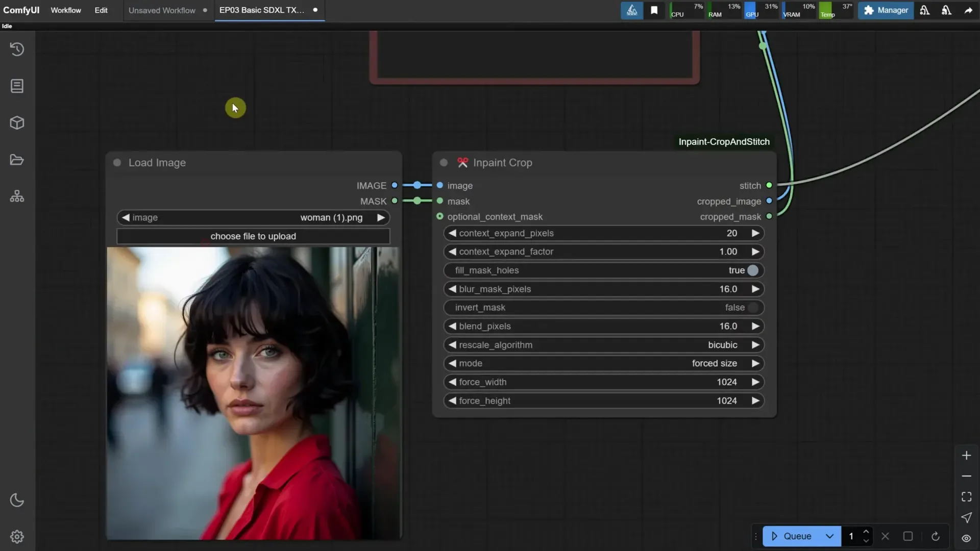
Task: Open the workflows folder in the sidebar
Action: click(x=17, y=160)
